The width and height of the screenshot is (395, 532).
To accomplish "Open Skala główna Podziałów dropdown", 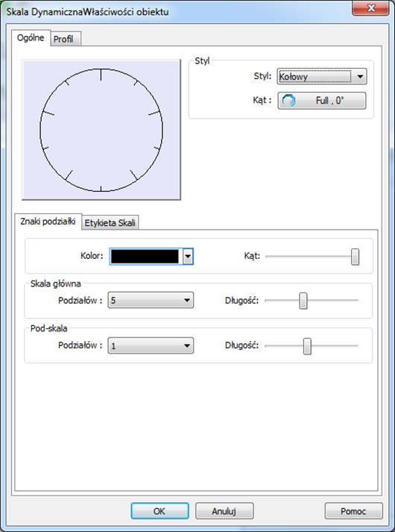I will [x=151, y=300].
